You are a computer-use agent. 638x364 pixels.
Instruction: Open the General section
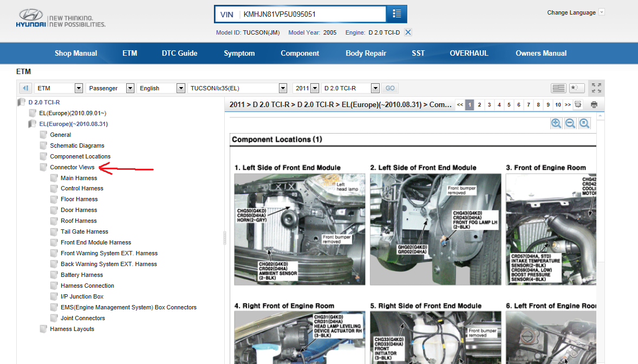60,135
